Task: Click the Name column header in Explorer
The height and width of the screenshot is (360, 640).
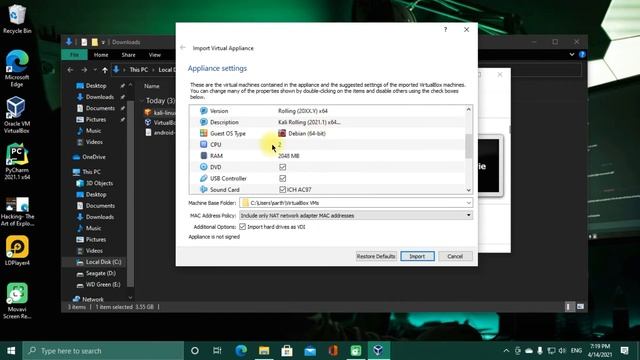Action: (151, 86)
